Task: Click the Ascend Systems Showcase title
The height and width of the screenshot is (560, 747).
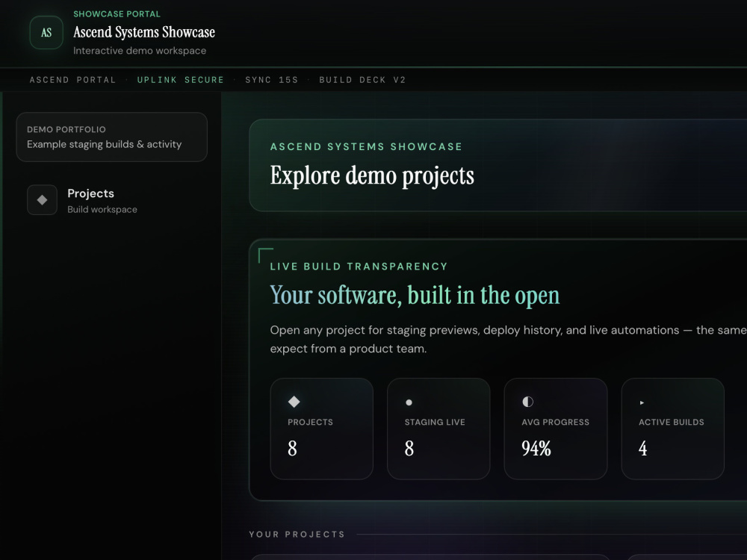Action: (x=144, y=32)
